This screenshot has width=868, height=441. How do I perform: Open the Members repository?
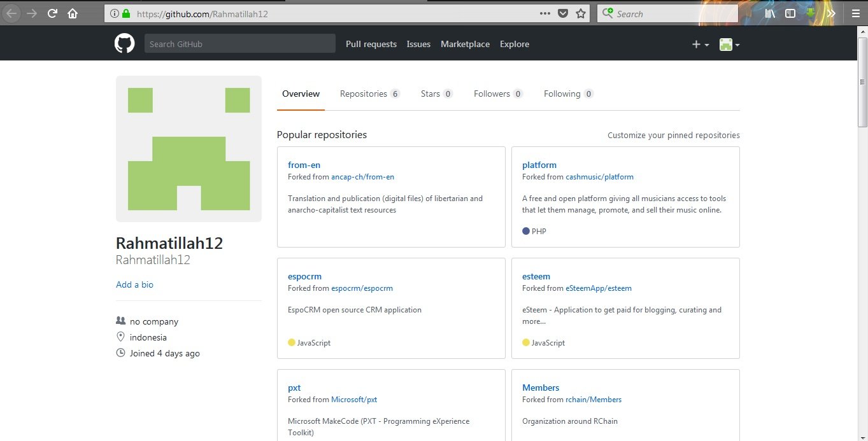tap(541, 388)
